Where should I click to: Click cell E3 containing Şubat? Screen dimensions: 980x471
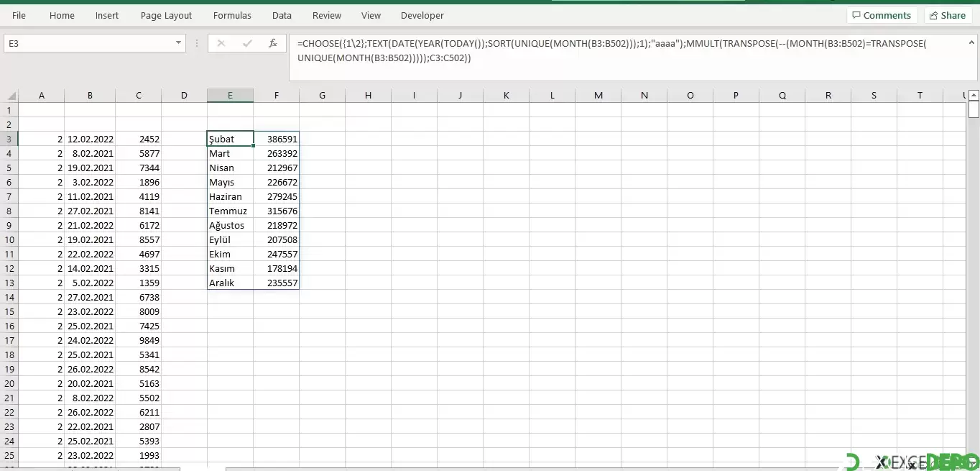click(x=230, y=139)
